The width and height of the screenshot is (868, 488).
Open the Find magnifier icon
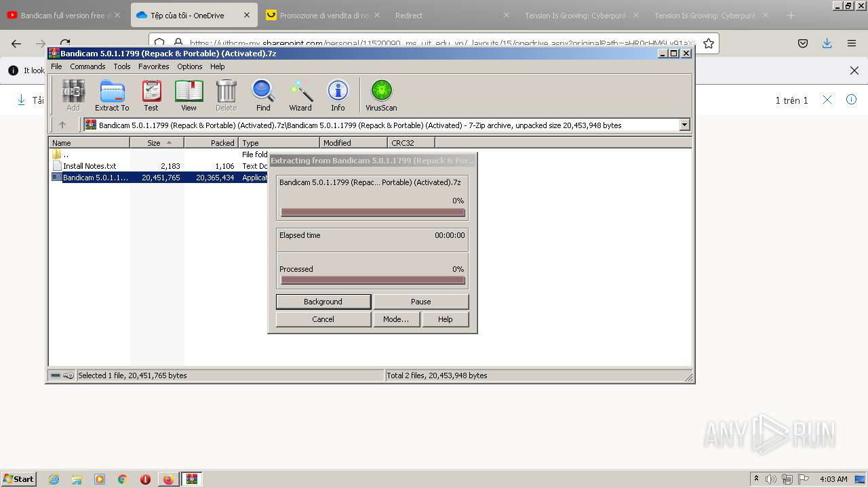263,95
